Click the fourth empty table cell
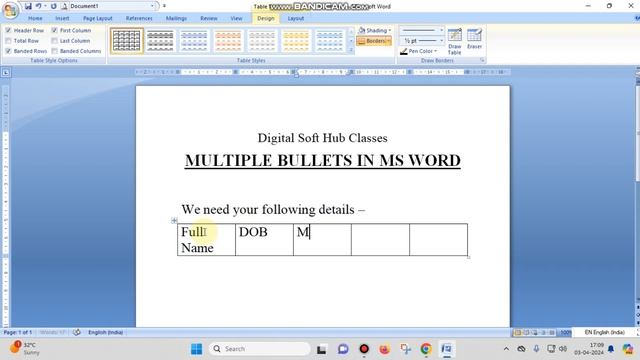The image size is (640, 360). coord(380,240)
